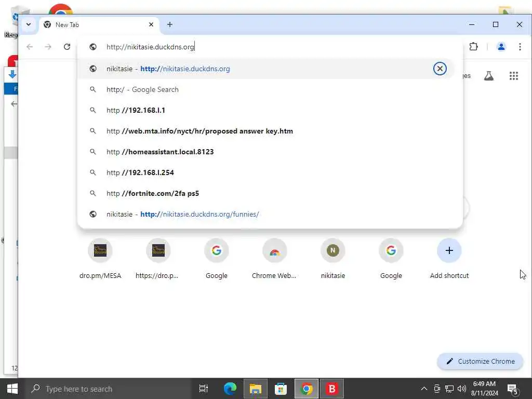Launch Microsoft Edge from the taskbar
Image resolution: width=532 pixels, height=399 pixels.
(x=230, y=389)
